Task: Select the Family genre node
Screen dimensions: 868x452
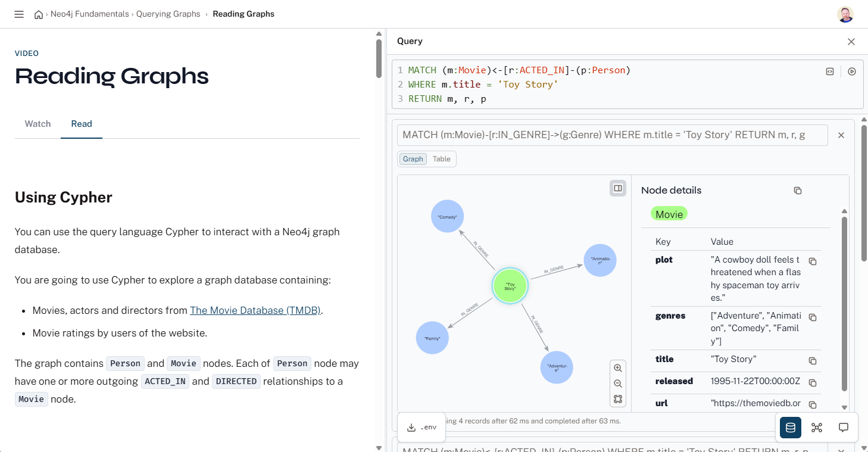Action: (432, 338)
